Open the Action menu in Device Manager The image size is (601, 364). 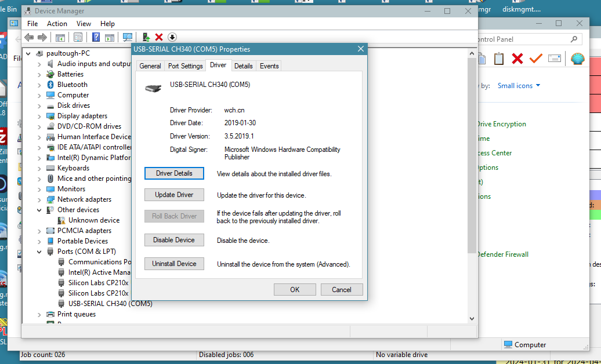pyautogui.click(x=57, y=24)
